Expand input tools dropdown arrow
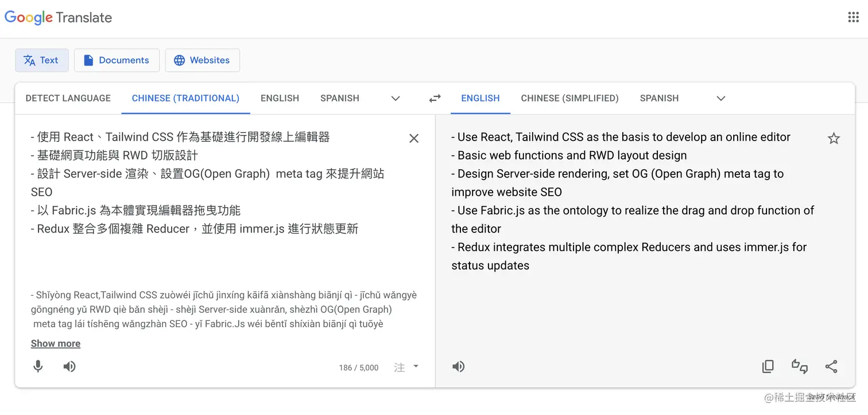 coord(416,366)
